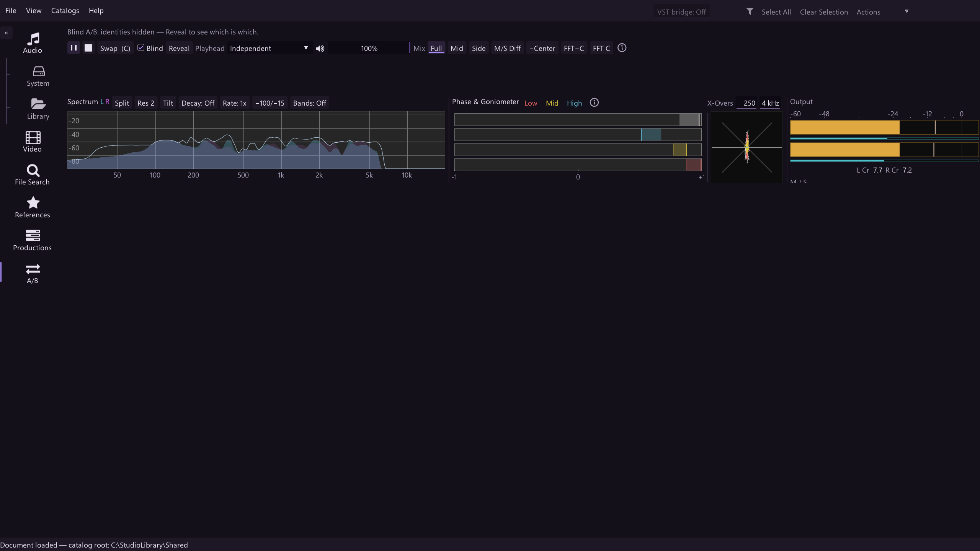Open the Catalogs menu
Screen dimensions: 980x551
coord(65,11)
